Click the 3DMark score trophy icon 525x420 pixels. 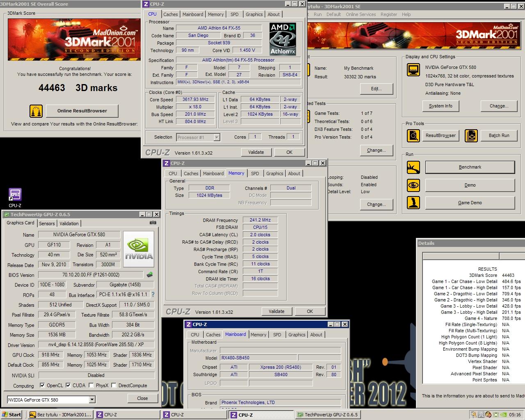(36, 111)
